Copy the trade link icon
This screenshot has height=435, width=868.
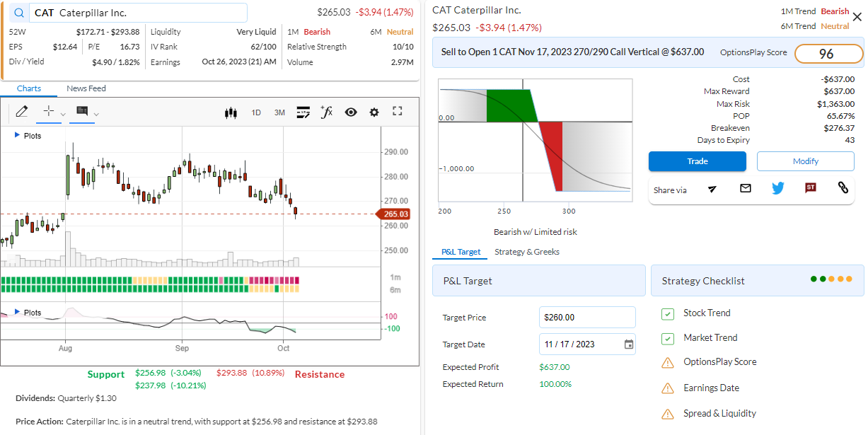tap(843, 188)
